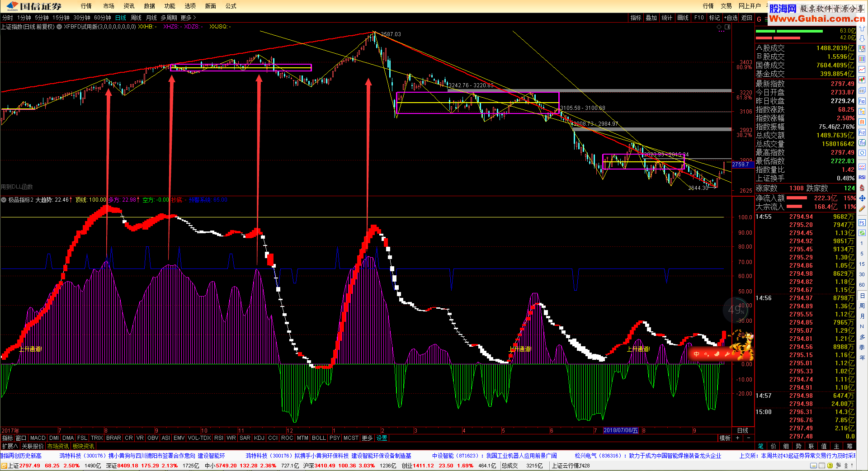
Task: Select the 60-minute period in the sidebar
Action: coord(862,285)
